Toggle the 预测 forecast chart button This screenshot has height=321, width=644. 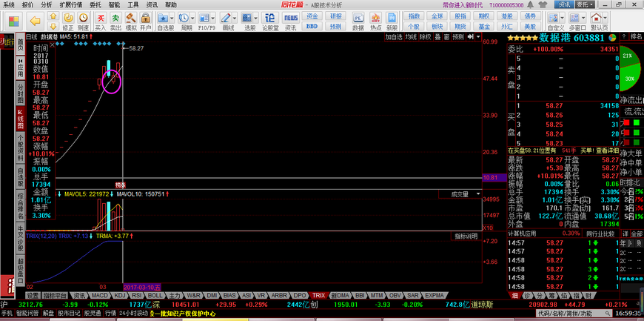click(457, 36)
